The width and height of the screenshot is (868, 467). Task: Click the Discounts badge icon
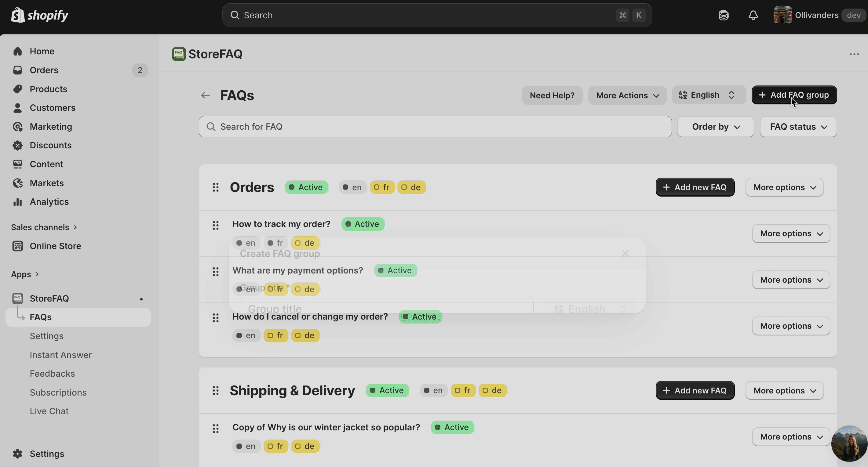pyautogui.click(x=17, y=145)
